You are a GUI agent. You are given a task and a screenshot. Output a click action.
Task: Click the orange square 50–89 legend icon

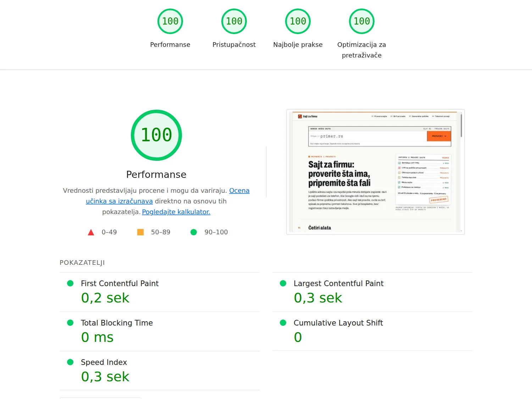click(x=140, y=232)
